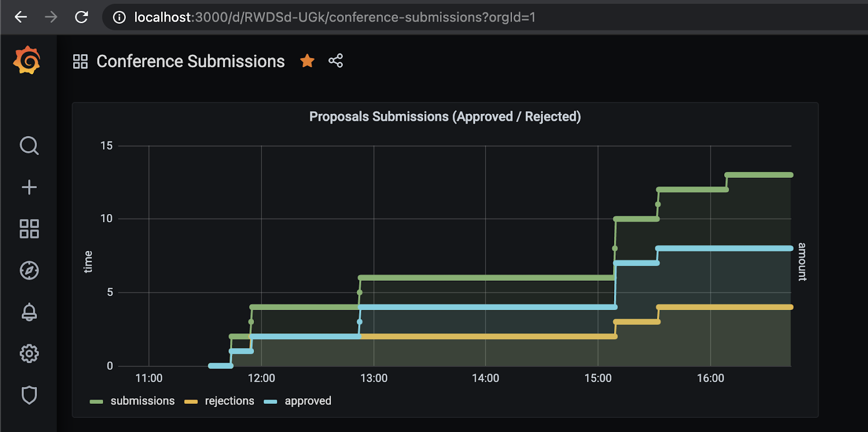The width and height of the screenshot is (868, 432).
Task: Open the Configuration gear icon
Action: (x=29, y=353)
